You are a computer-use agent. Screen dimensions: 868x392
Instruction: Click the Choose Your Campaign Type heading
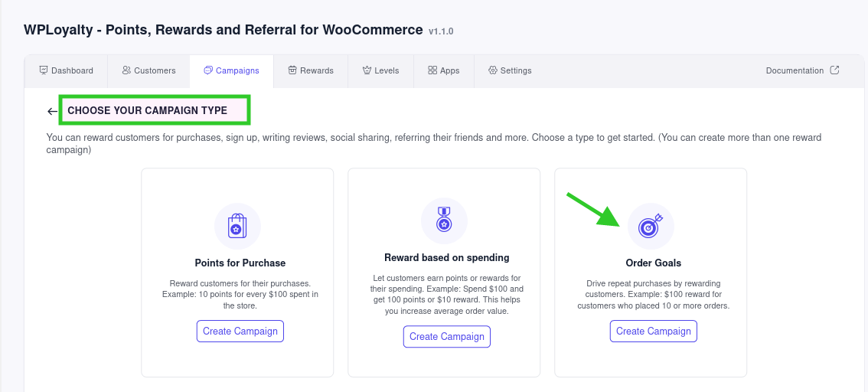(x=147, y=110)
